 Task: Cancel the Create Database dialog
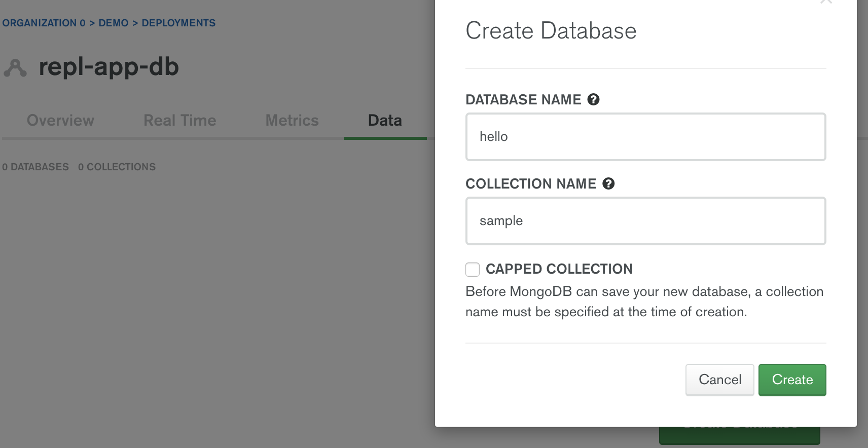tap(719, 380)
